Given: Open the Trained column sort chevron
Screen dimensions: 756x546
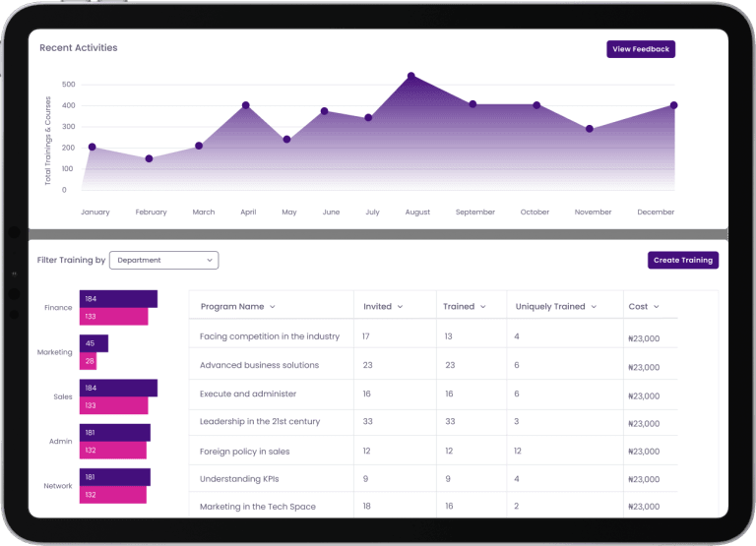Looking at the screenshot, I should click(x=482, y=307).
